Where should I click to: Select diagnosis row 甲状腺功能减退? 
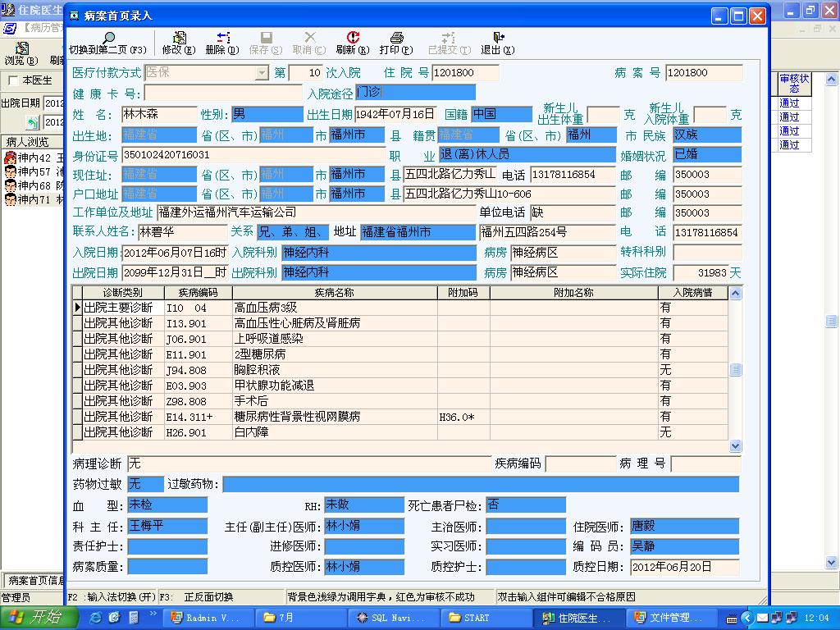pos(399,386)
